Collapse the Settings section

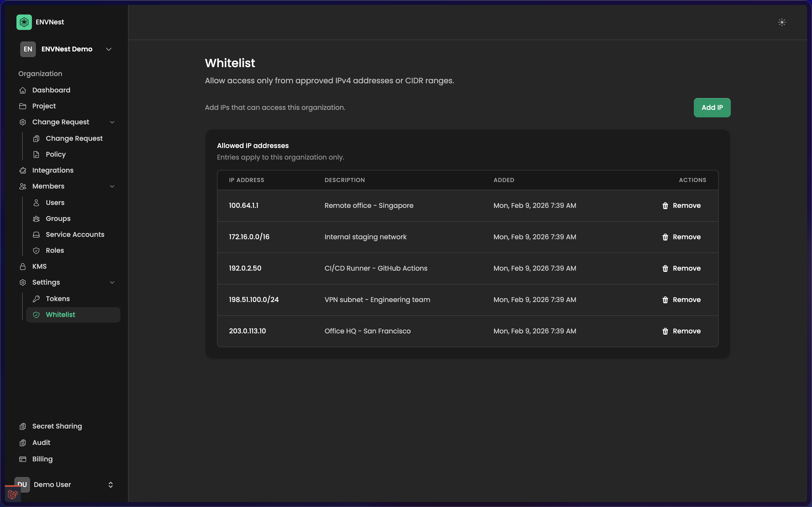(x=112, y=282)
